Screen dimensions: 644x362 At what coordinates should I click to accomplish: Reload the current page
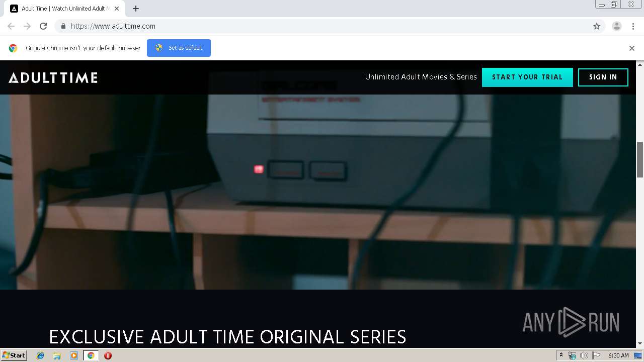pos(43,26)
